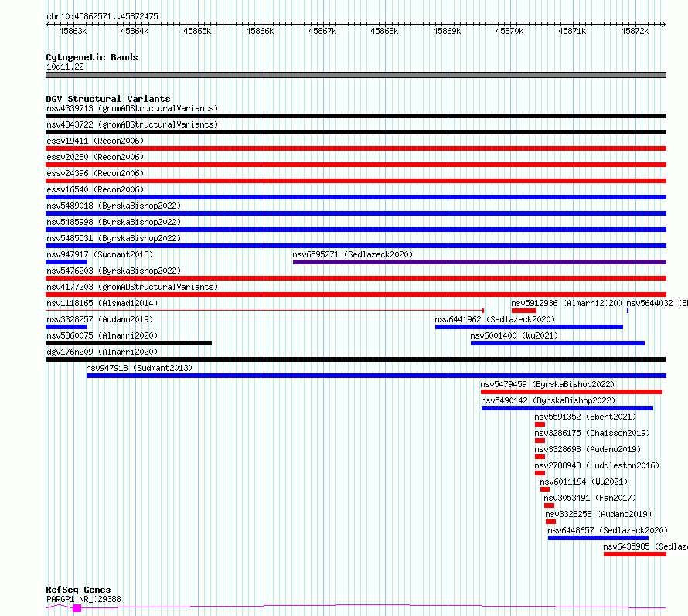Open the nsv6448657 (Sedlazeck2020) label
The height and width of the screenshot is (616, 688).
click(x=608, y=530)
